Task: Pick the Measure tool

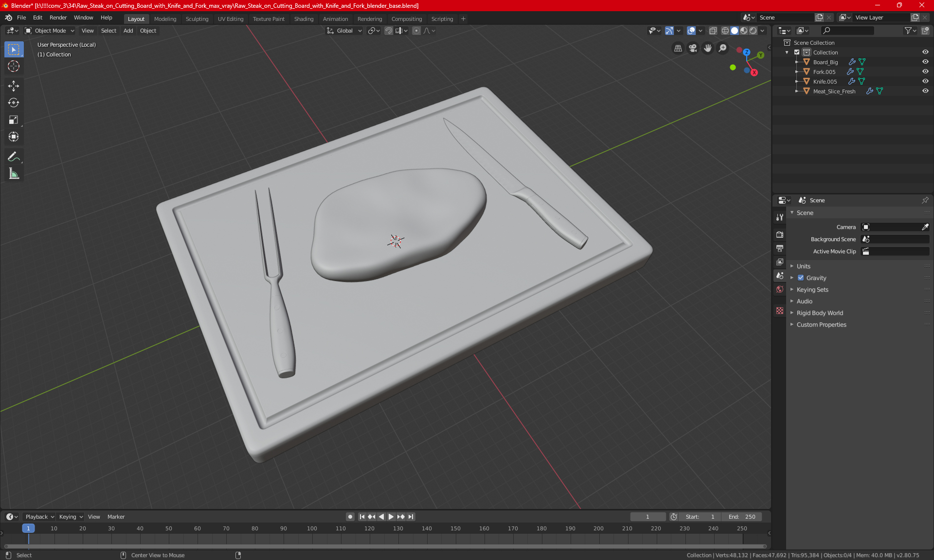Action: click(14, 174)
